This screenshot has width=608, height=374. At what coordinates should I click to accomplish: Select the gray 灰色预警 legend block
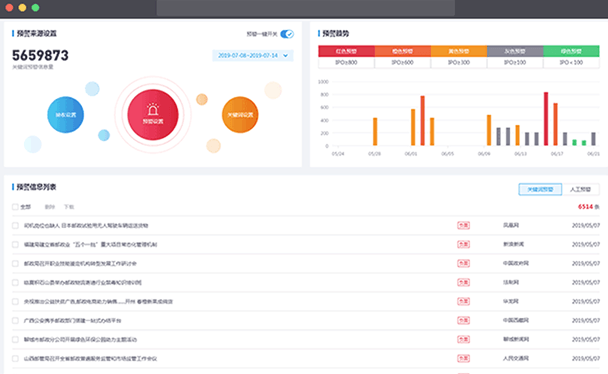coord(515,51)
